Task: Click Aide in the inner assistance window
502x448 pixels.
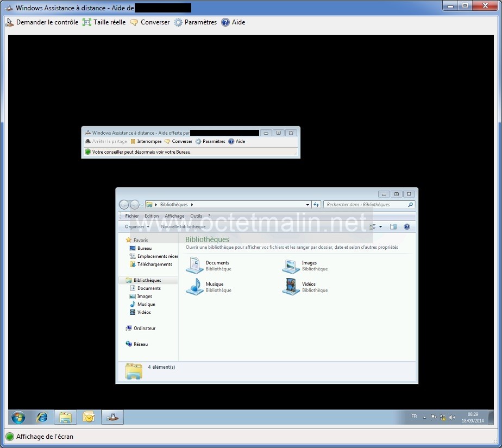Action: (236, 141)
